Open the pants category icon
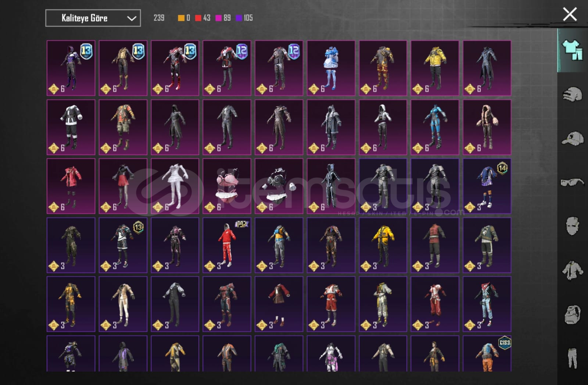Viewport: 588px width, 385px height. click(572, 358)
